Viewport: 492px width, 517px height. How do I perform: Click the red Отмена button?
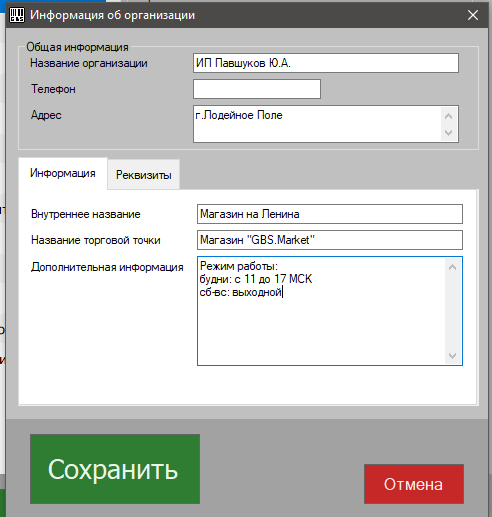414,484
